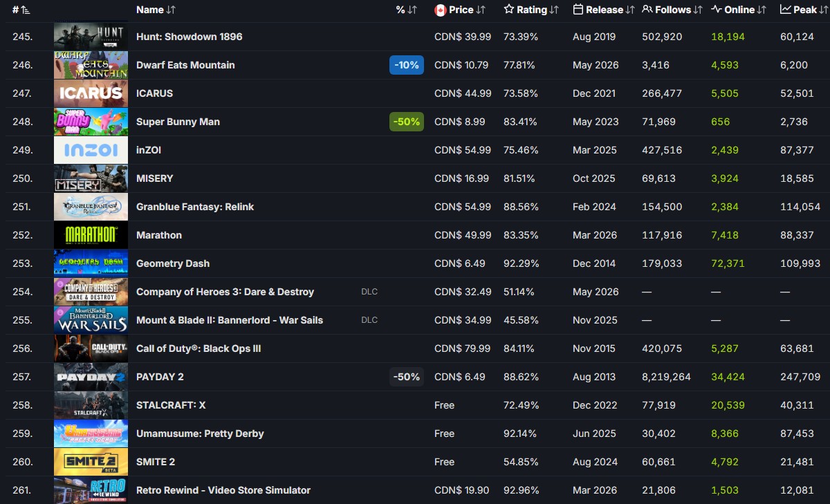Open the Bannerlord War Sails thumbnail
The width and height of the screenshot is (830, 504).
(91, 320)
